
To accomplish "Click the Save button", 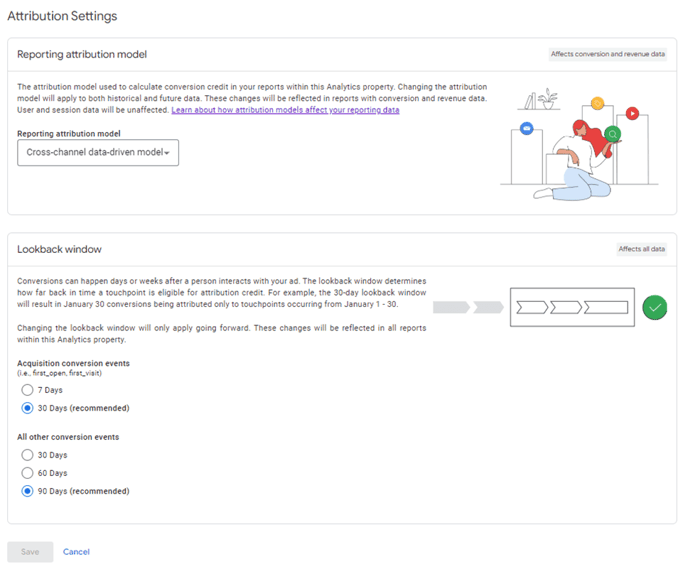I will click(x=30, y=552).
